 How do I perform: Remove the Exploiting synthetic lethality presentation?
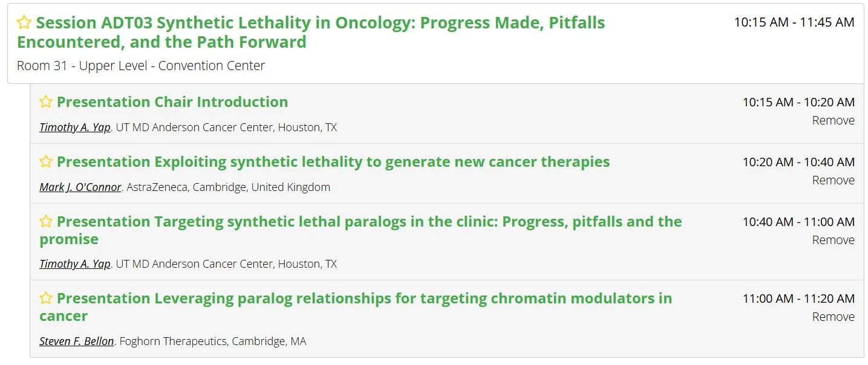coord(833,180)
